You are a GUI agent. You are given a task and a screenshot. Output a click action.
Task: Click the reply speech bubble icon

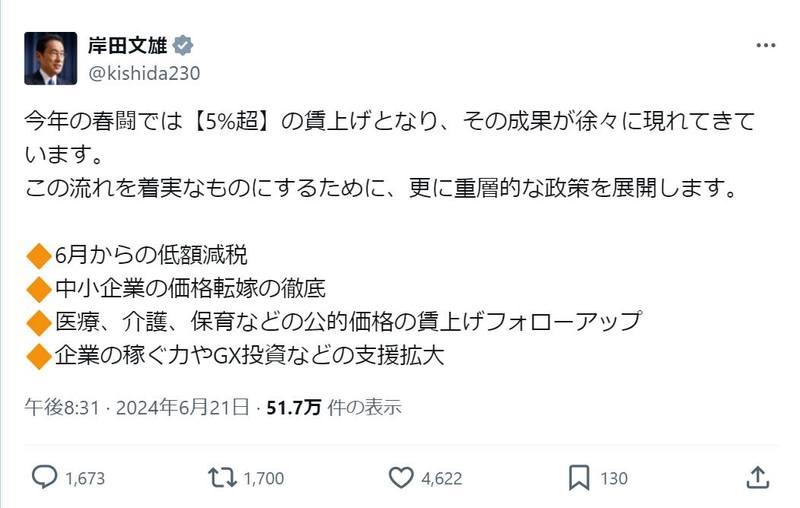[x=44, y=477]
